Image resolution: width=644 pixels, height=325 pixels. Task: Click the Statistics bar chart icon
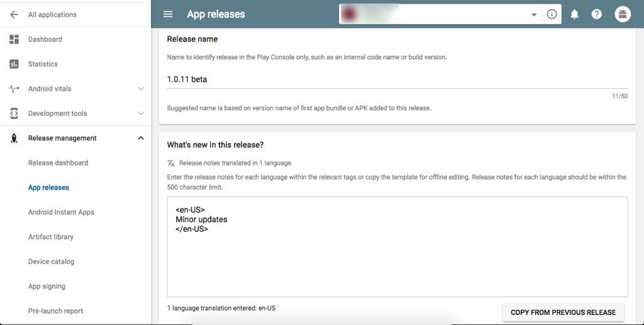(x=14, y=64)
